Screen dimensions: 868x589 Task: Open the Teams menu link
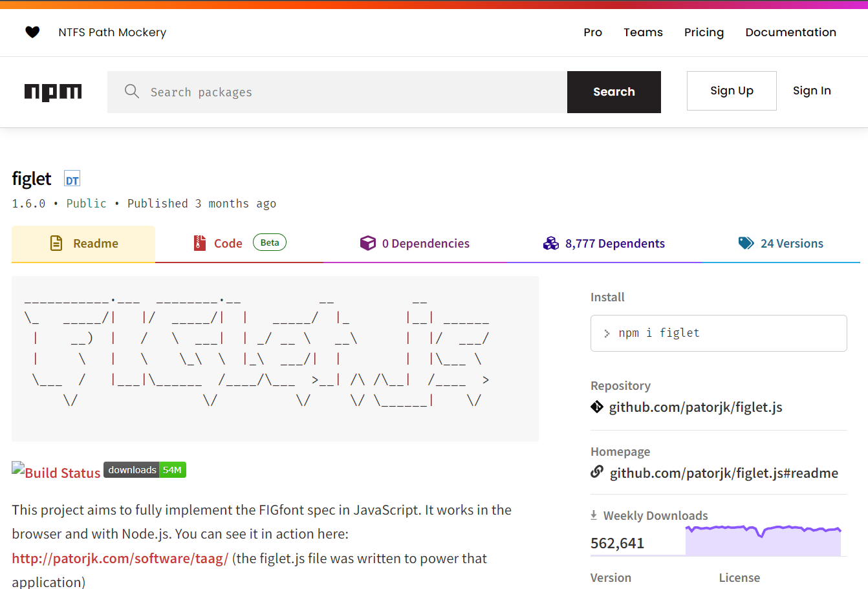643,32
